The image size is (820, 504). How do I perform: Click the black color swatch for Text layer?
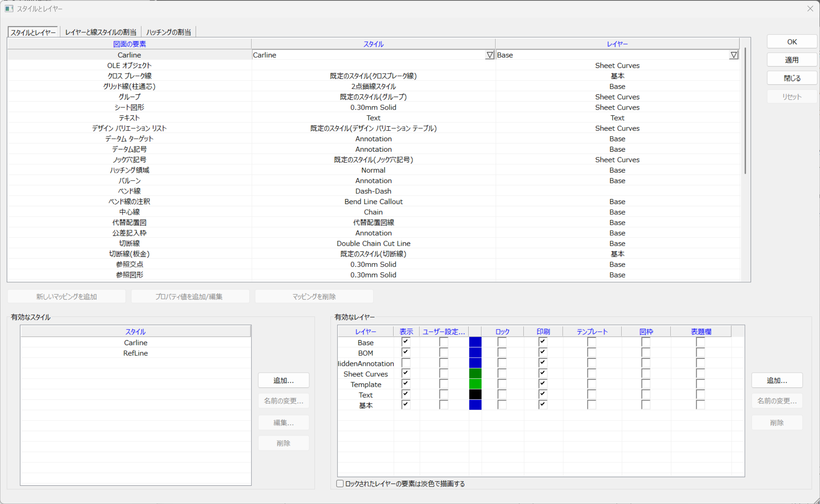[475, 394]
